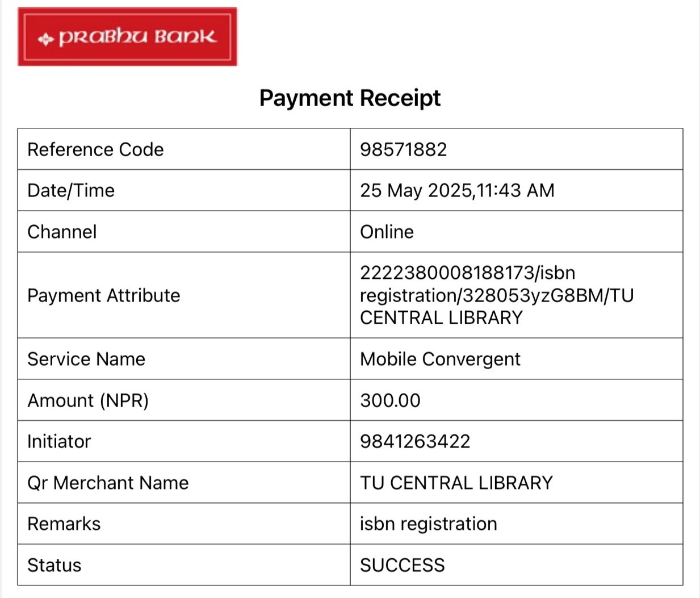Click the SUCCESS status value
The width and height of the screenshot is (700, 598).
click(x=402, y=565)
